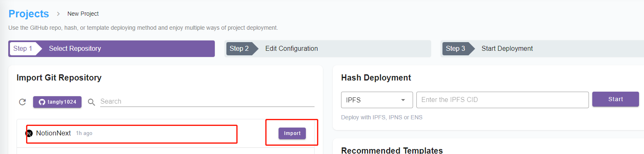
Task: Open the IPFS type dropdown
Action: (377, 100)
